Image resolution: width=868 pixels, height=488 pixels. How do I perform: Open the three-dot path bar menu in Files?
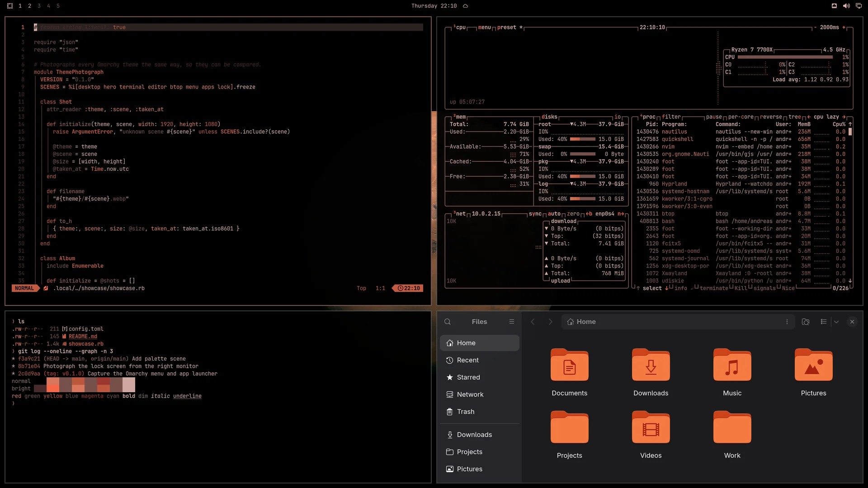(787, 322)
